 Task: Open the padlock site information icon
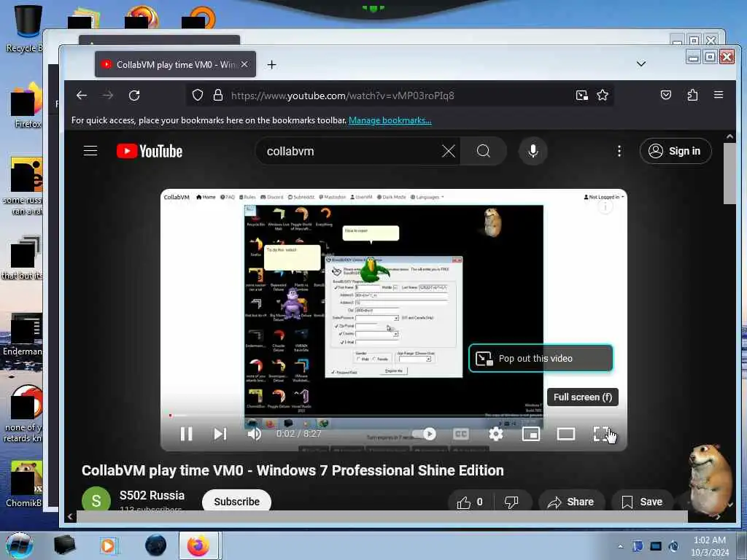pos(218,96)
